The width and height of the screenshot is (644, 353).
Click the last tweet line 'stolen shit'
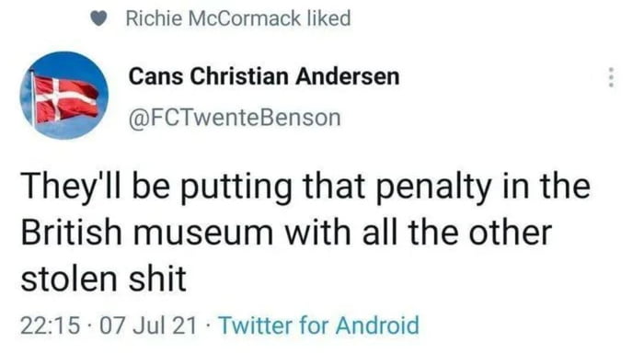coord(103,279)
